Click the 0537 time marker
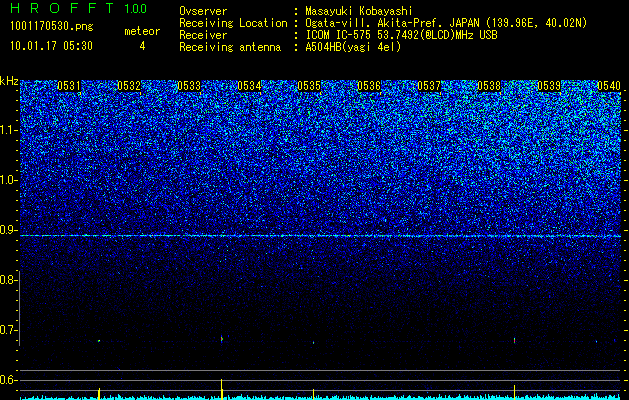 tap(429, 86)
